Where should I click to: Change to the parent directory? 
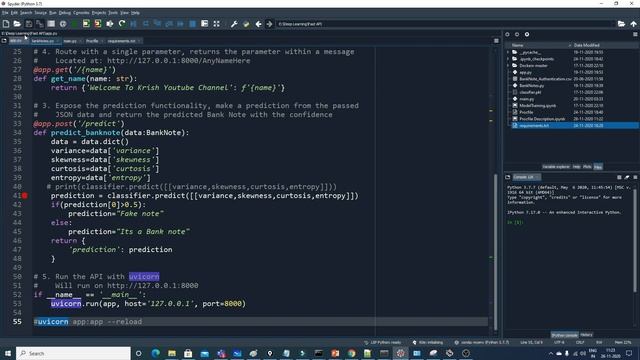click(x=633, y=24)
